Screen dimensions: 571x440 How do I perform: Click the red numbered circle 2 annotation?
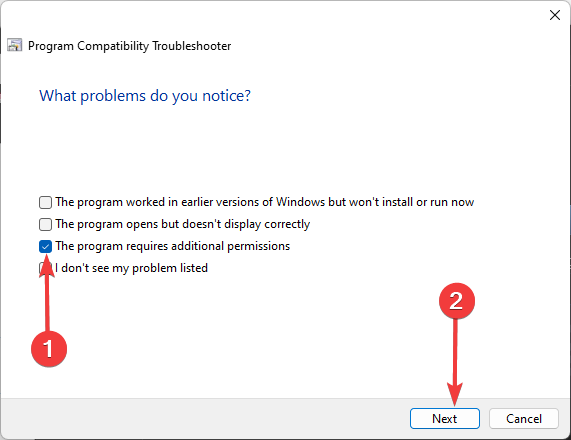point(457,301)
